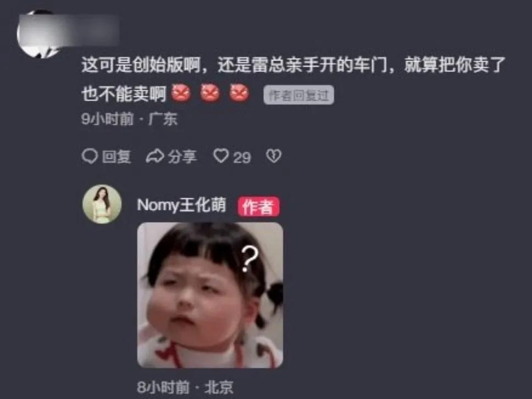Click the share arrow icon
This screenshot has height=399, width=532.
[155, 157]
